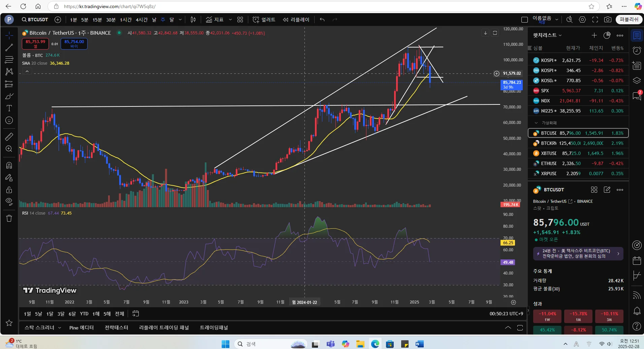This screenshot has width=644, height=349.
Task: Open the notifications bell in the sidebar
Action: tap(637, 311)
